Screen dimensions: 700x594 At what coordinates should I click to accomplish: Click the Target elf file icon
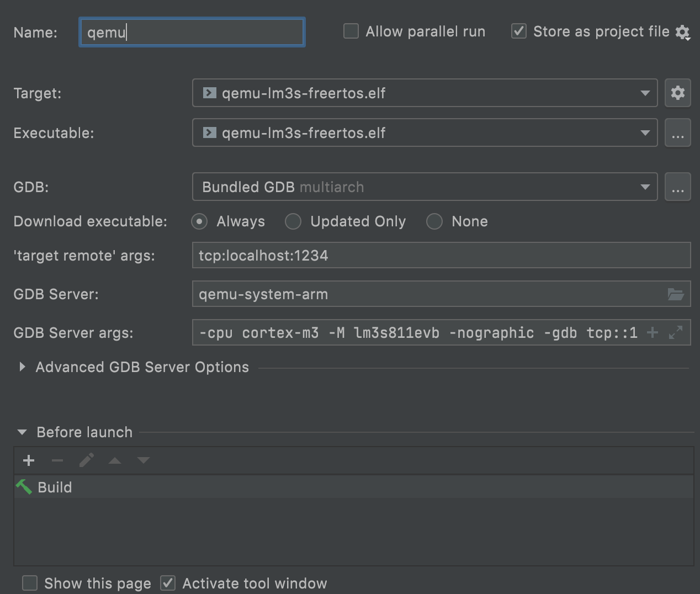pos(209,93)
